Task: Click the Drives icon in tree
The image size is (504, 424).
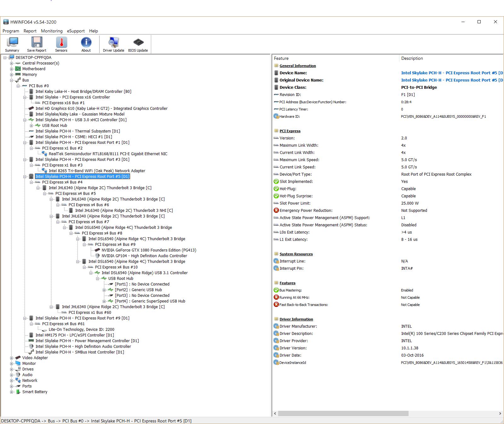Action: [x=18, y=369]
